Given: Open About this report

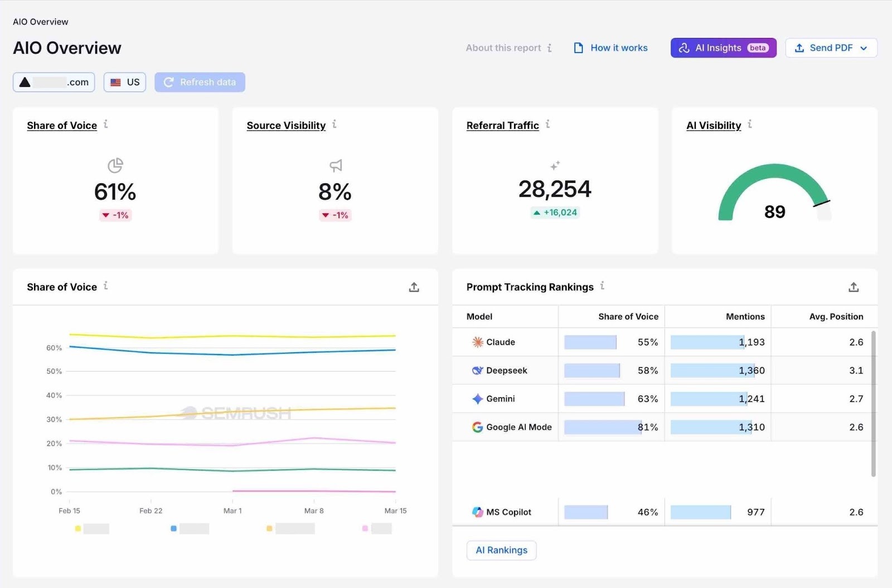Looking at the screenshot, I should click(504, 48).
